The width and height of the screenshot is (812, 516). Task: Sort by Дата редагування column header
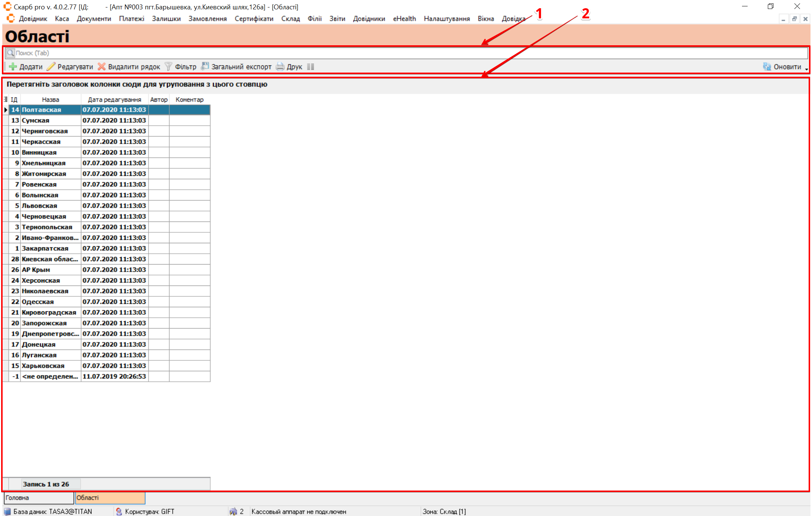coord(115,100)
